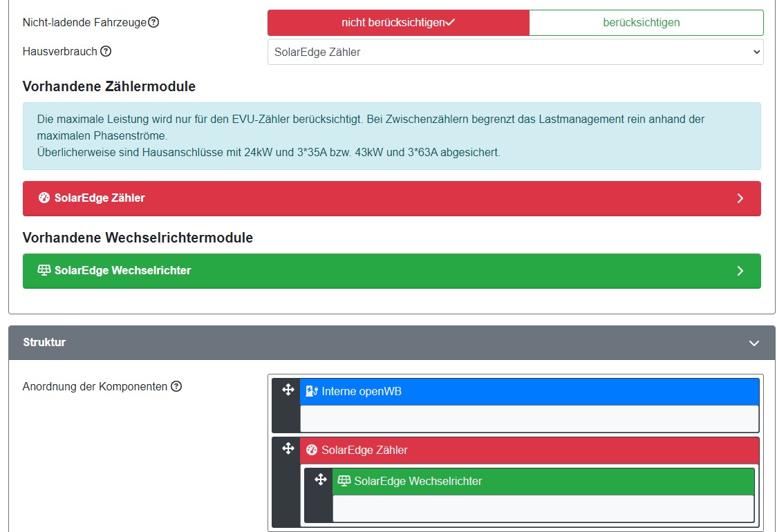Viewport: 777px width, 532px height.
Task: Click solar panel icon of Wechselrichter in structure
Action: pos(344,480)
